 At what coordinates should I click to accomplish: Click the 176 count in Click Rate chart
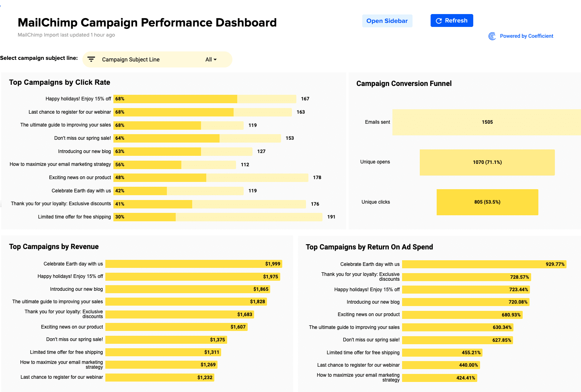coord(315,204)
